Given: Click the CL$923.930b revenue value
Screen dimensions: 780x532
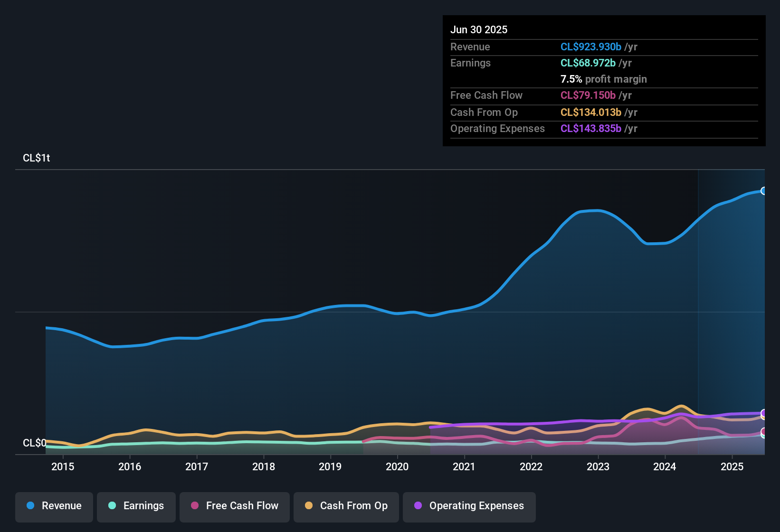Looking at the screenshot, I should pyautogui.click(x=591, y=47).
